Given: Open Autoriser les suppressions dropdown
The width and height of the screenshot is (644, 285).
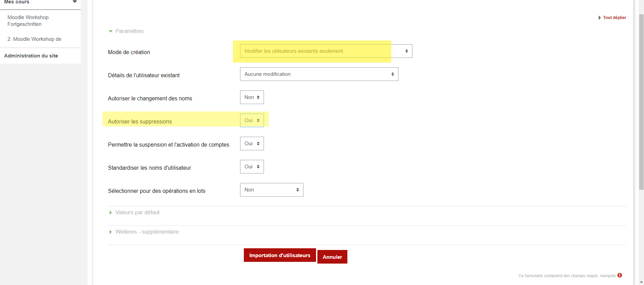Looking at the screenshot, I should [x=252, y=120].
